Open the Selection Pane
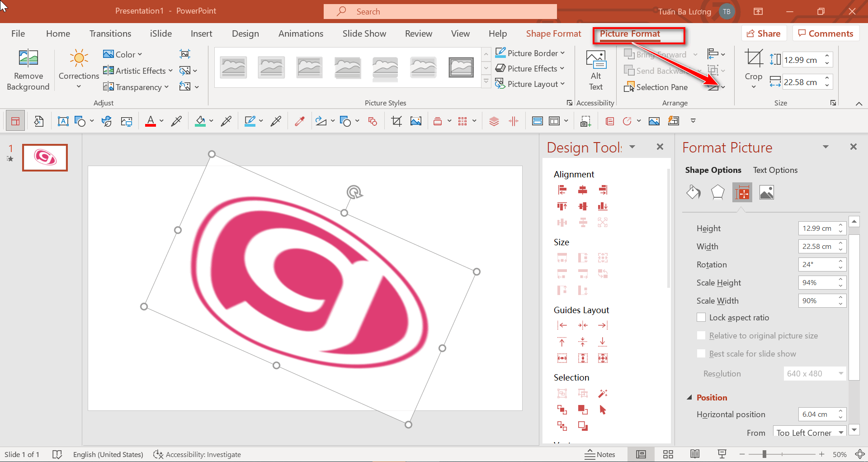 [x=656, y=87]
